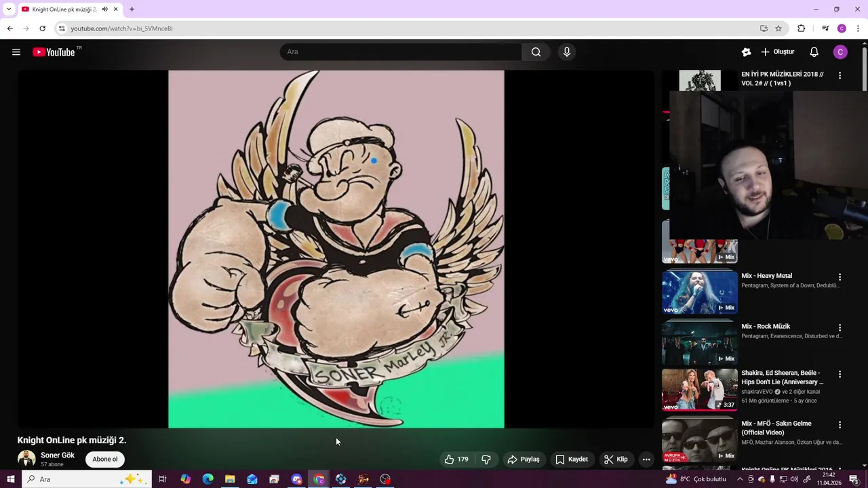This screenshot has height=488, width=868.
Task: Open site information icon in address bar
Action: pyautogui.click(x=62, y=28)
